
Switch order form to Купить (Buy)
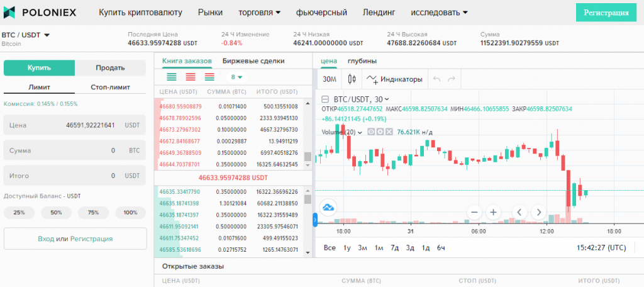click(40, 68)
